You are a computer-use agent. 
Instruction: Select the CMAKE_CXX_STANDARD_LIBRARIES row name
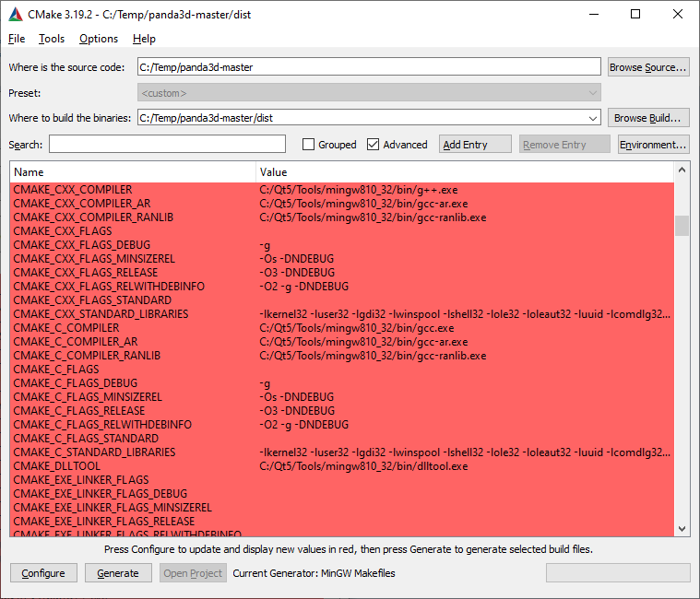[x=101, y=314]
